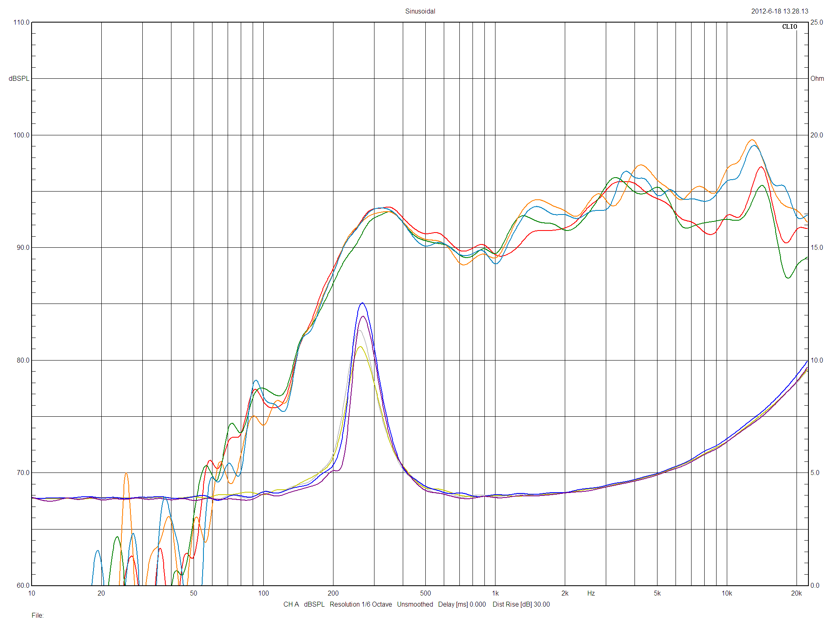Click the '2k' frequency axis label

pyautogui.click(x=565, y=593)
